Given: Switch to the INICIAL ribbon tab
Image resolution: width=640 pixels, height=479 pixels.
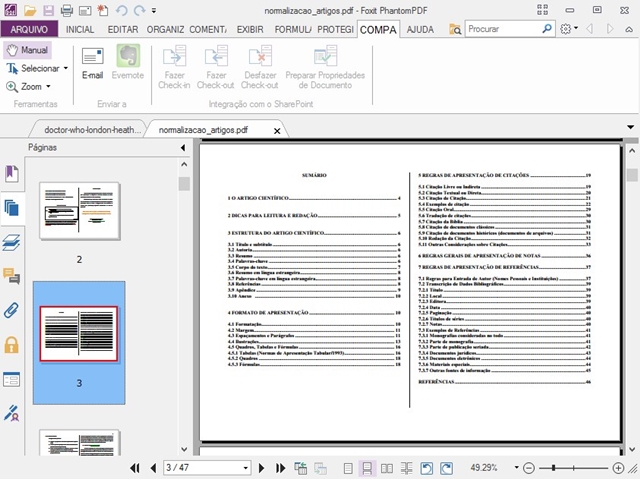Looking at the screenshot, I should click(80, 29).
